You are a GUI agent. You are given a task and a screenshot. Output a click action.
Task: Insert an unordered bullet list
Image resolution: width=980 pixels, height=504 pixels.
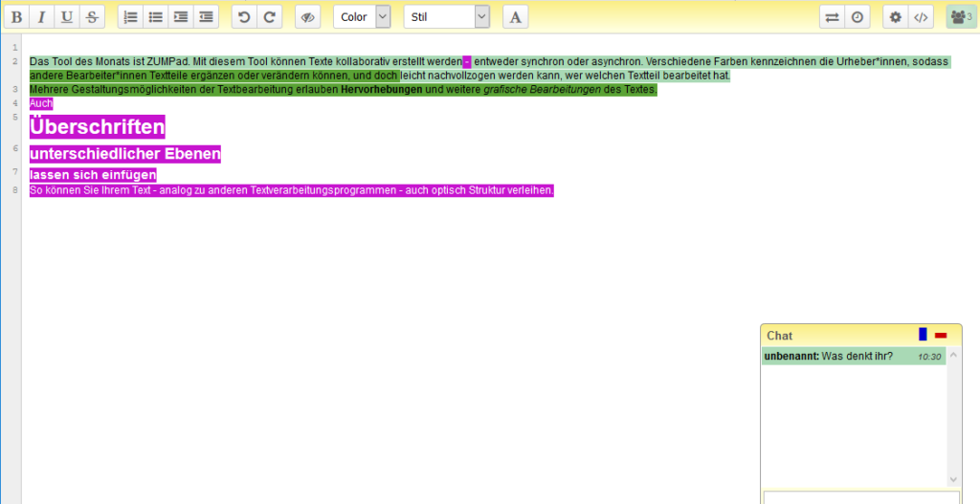pos(156,17)
